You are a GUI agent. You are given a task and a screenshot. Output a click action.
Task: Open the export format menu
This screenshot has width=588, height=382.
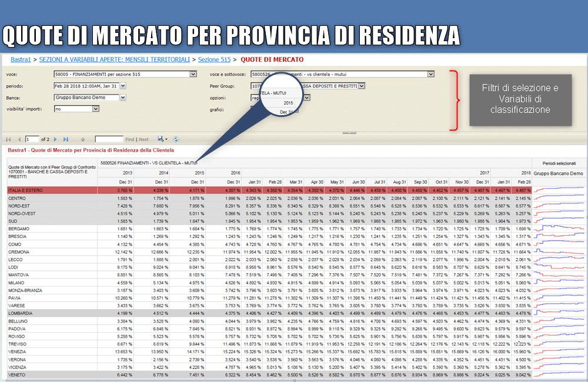162,139
